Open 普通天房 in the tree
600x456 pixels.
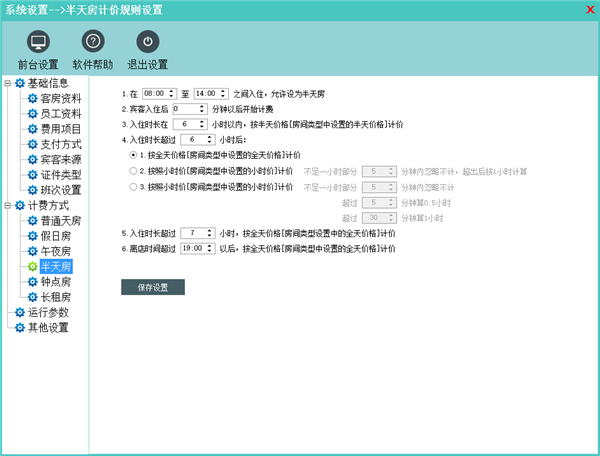60,220
